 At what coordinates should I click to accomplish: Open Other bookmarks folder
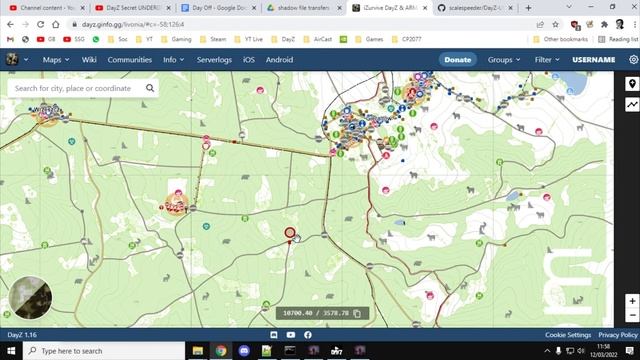[x=560, y=39]
